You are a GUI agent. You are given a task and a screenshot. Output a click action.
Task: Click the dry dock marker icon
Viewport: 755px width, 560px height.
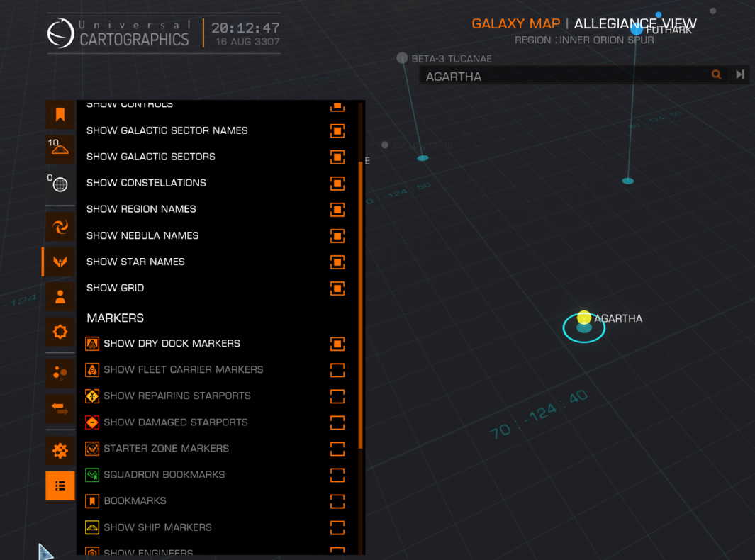(92, 343)
